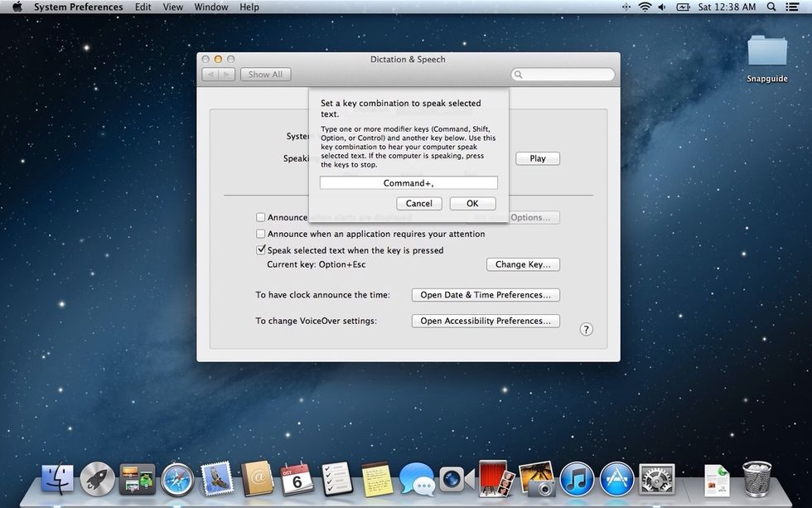The height and width of the screenshot is (508, 812).
Task: Click the key combination input field
Action: pos(408,182)
